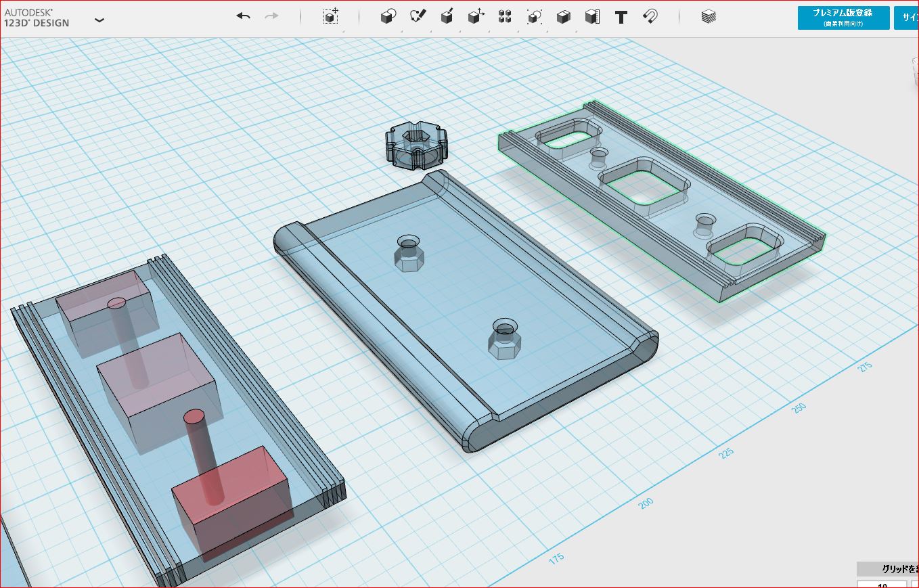Select the lower hex nut on center tray
The height and width of the screenshot is (588, 919).
pyautogui.click(x=503, y=340)
